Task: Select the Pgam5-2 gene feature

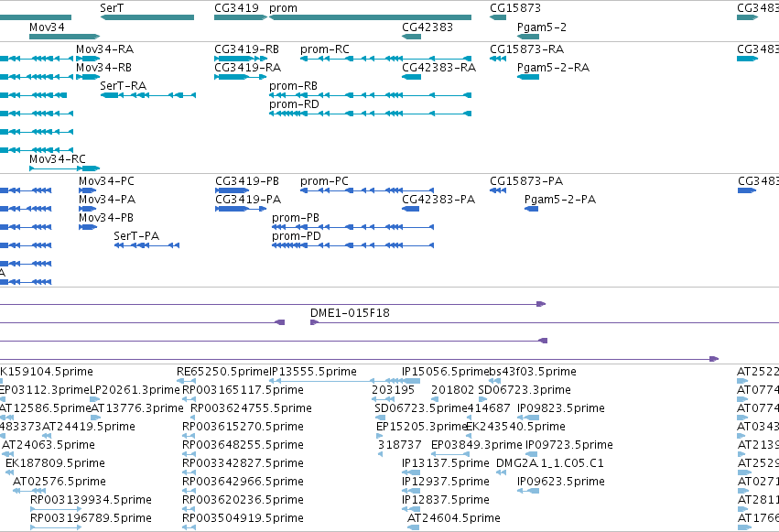Action: coord(528,37)
